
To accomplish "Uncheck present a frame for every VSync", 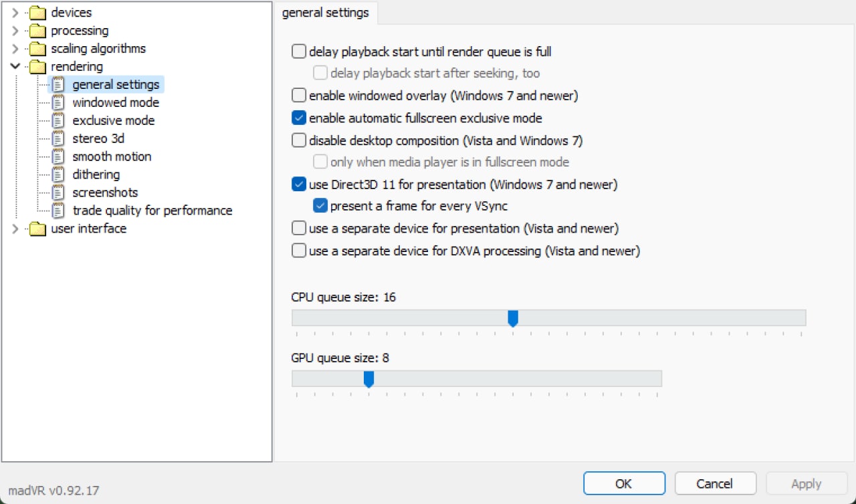I will tap(320, 206).
